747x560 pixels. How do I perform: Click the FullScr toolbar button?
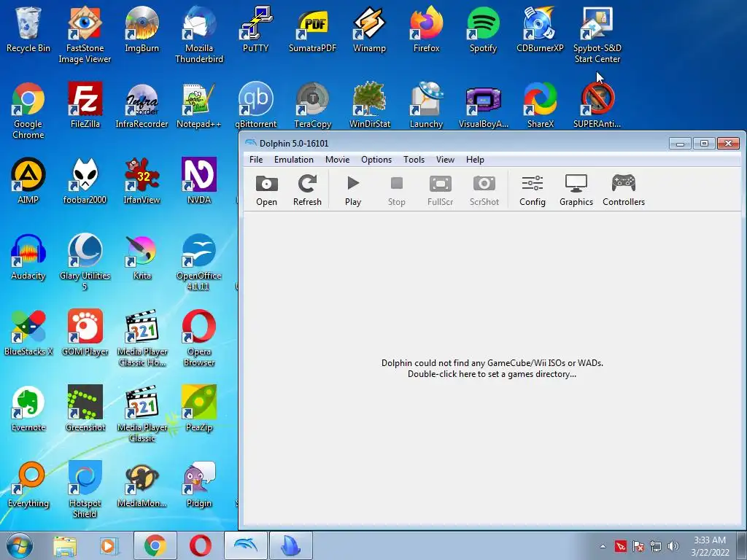(440, 190)
